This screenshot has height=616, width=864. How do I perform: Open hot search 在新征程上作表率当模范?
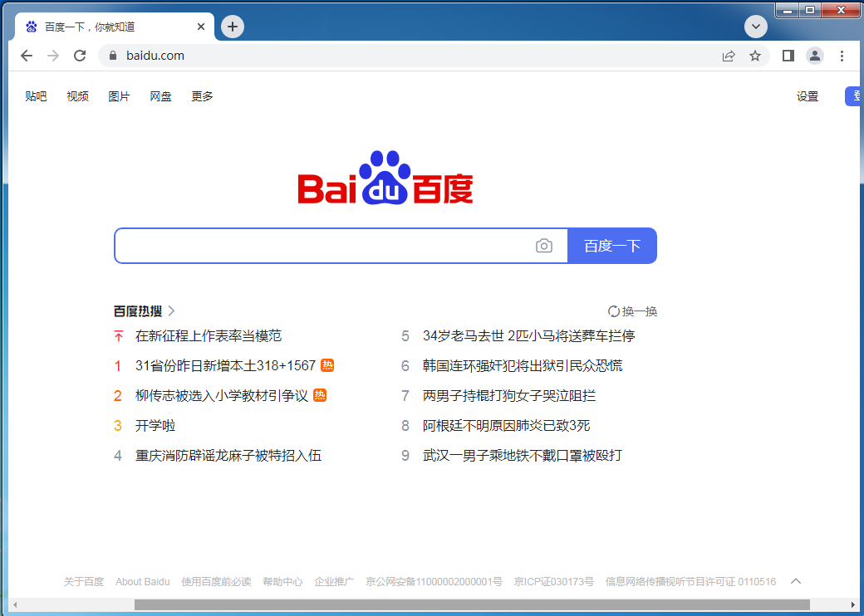click(x=209, y=335)
